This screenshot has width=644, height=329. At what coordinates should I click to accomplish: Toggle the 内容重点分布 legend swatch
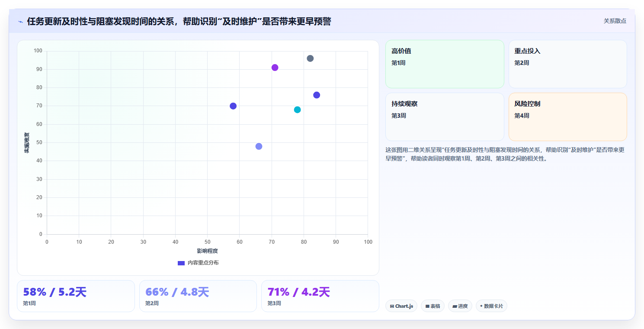(181, 263)
